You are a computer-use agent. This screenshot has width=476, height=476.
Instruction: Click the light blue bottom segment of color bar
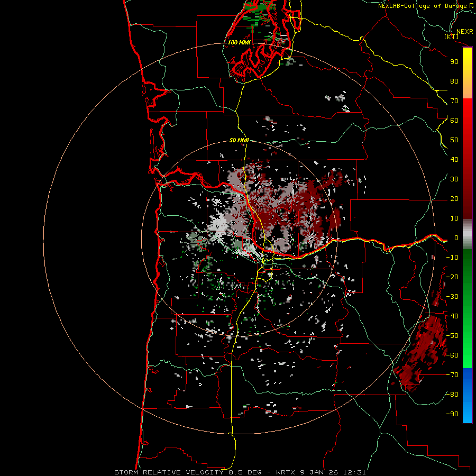pyautogui.click(x=467, y=413)
